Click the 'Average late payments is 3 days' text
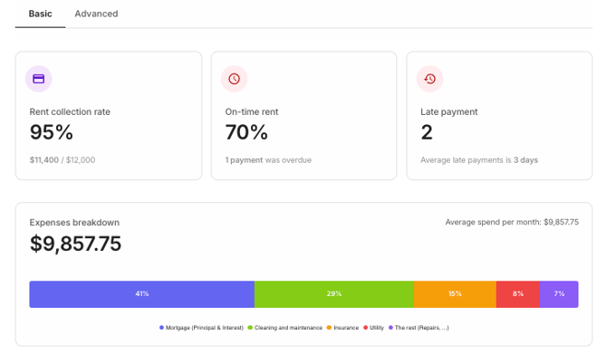Image resolution: width=607 pixels, height=364 pixels. (x=479, y=160)
